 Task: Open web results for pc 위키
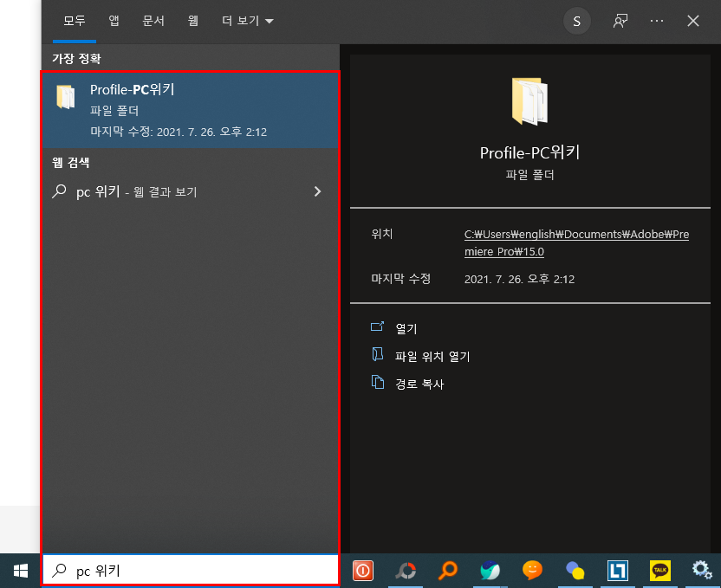(191, 191)
